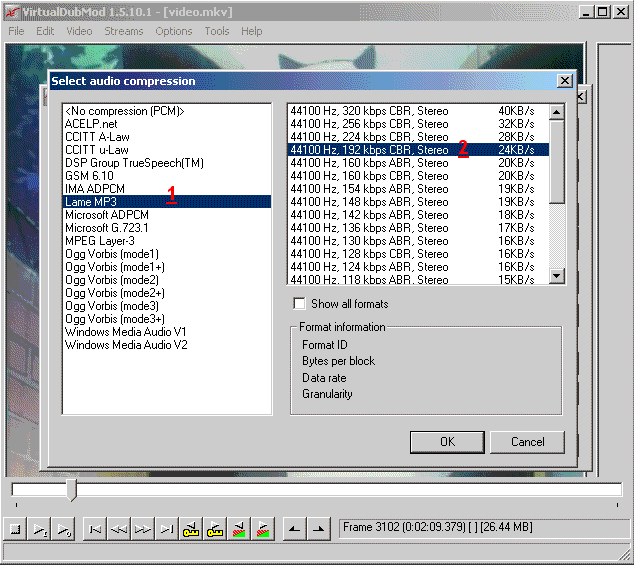Image resolution: width=634 pixels, height=565 pixels.
Task: Step forward with fast-forward arrows icon
Action: [x=142, y=529]
